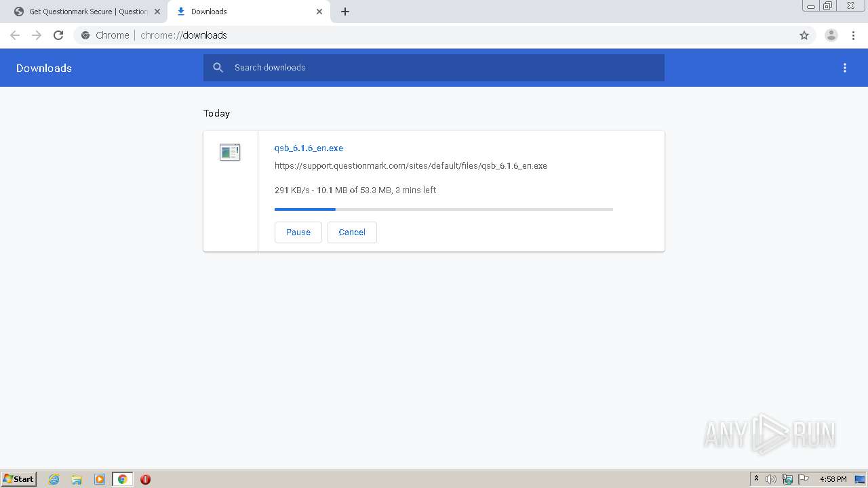Click the support.questionmark.com download URL
The width and height of the screenshot is (868, 488).
coord(410,165)
